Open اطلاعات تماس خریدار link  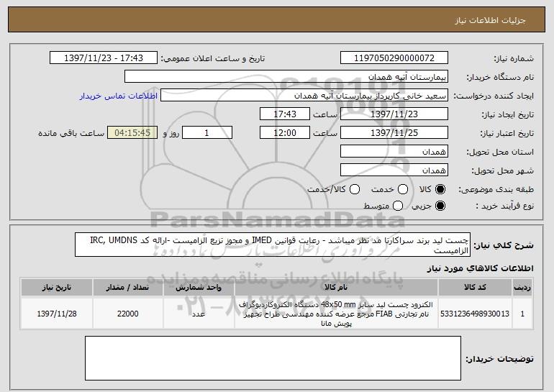tap(119, 96)
